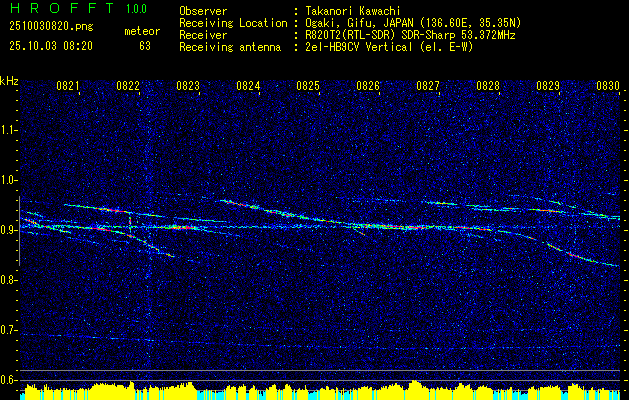Click the 0.9 frequency axis label
Image resolution: width=629 pixels, height=400 pixels.
click(8, 230)
